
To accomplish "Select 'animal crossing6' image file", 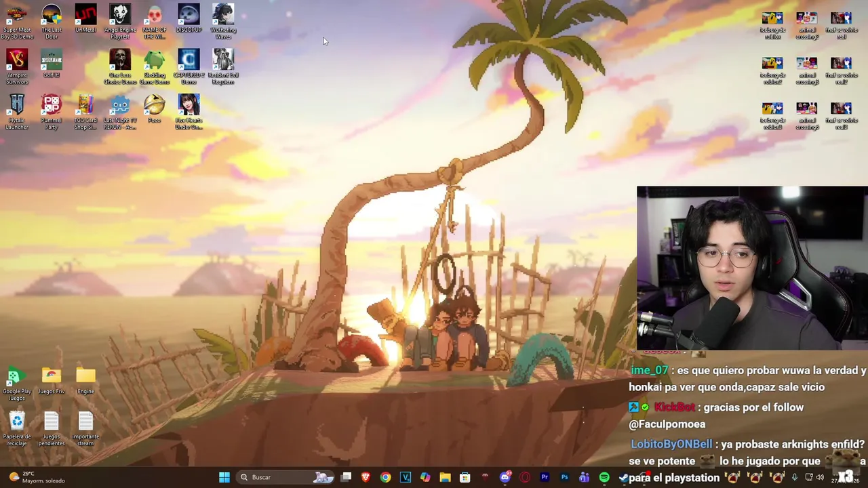I will pyautogui.click(x=807, y=117).
